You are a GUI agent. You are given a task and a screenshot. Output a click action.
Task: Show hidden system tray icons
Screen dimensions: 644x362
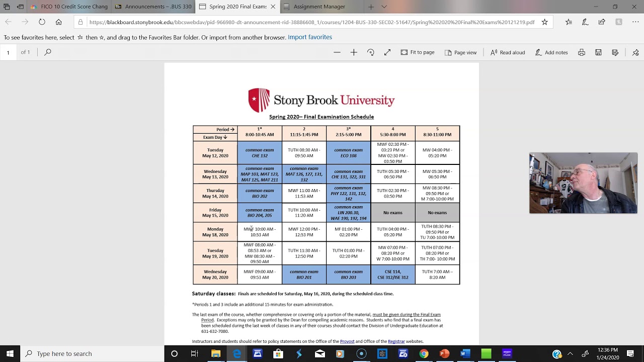571,353
